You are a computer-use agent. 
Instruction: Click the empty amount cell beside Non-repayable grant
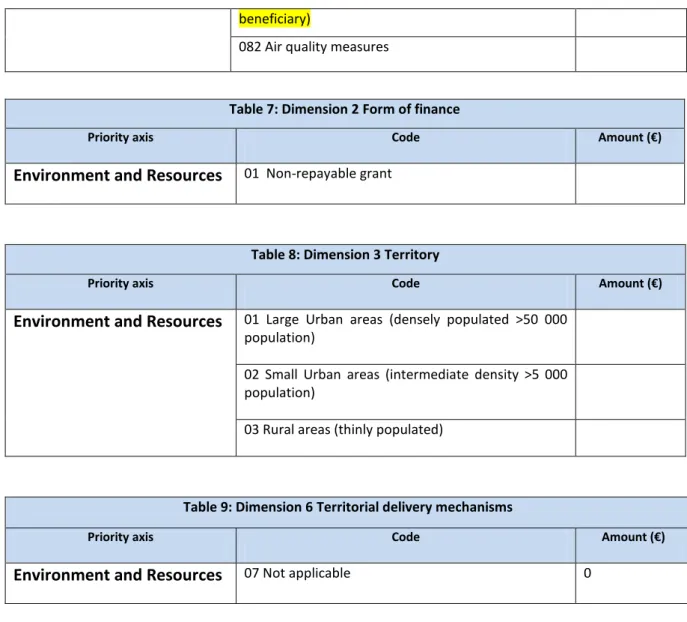click(x=630, y=184)
